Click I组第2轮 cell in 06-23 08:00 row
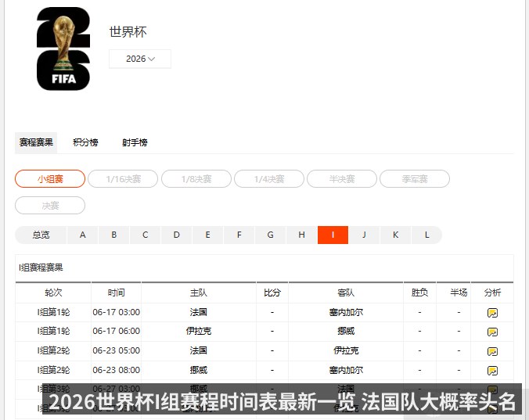This screenshot has height=420, width=529. 53,370
